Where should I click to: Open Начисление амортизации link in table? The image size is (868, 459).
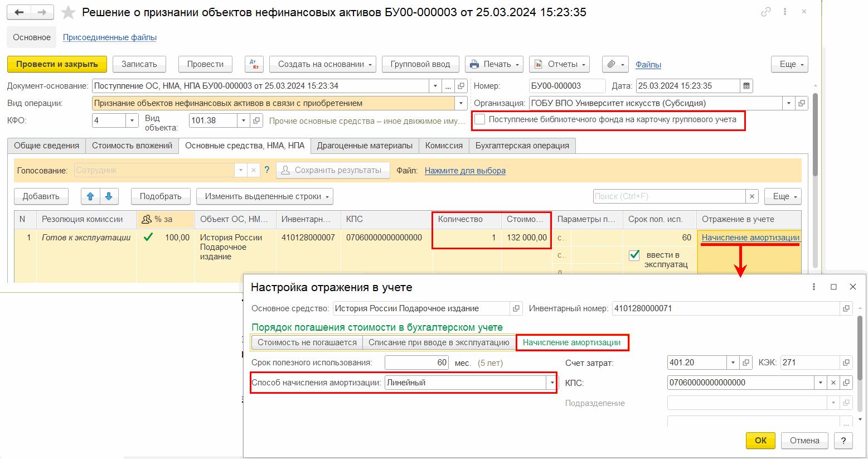pyautogui.click(x=750, y=238)
